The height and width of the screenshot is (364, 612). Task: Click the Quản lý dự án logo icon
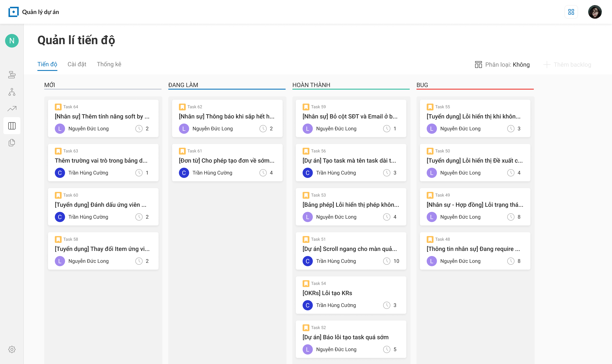(13, 12)
